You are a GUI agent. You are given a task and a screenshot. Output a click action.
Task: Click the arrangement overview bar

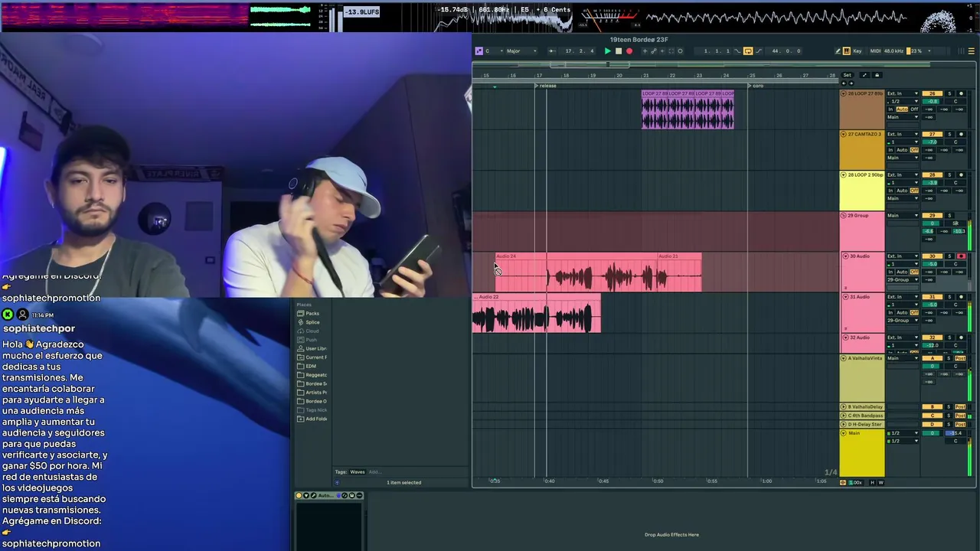click(x=724, y=64)
